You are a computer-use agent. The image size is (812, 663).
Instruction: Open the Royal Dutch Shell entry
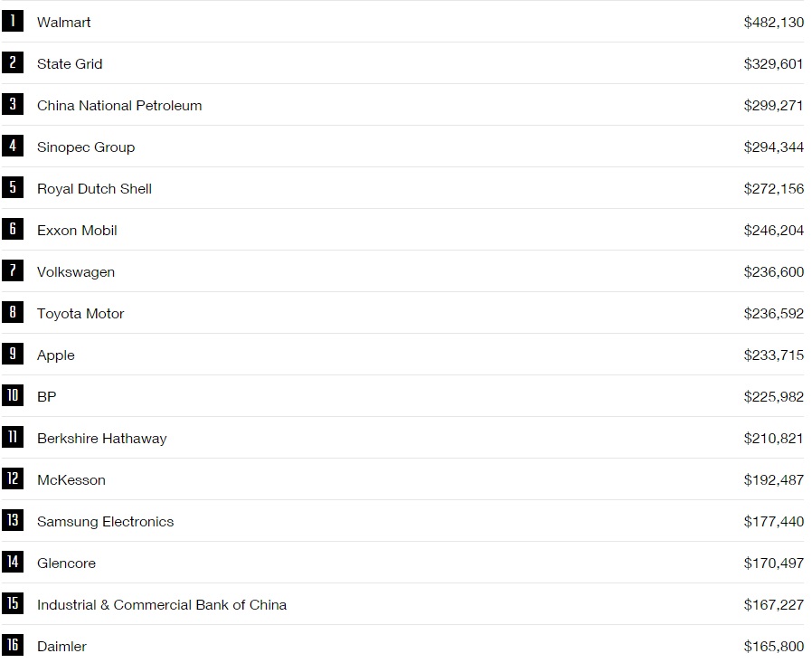(x=94, y=188)
